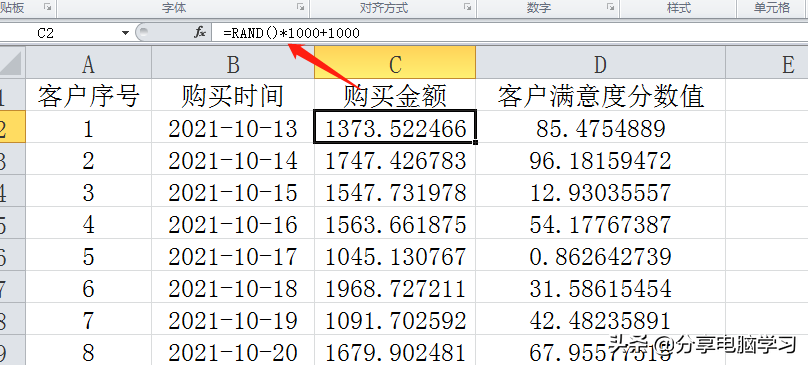Open the Clipboard group dialog launcher
This screenshot has width=808, height=365.
click(47, 7)
